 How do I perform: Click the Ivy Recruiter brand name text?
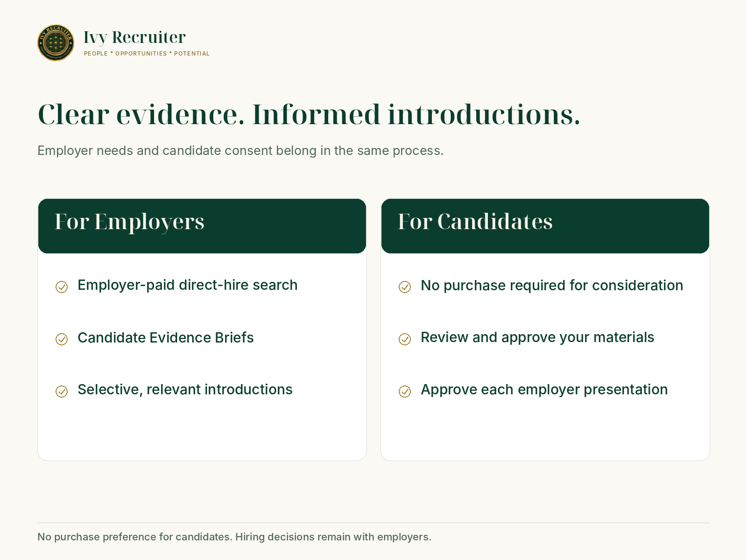[x=134, y=37]
